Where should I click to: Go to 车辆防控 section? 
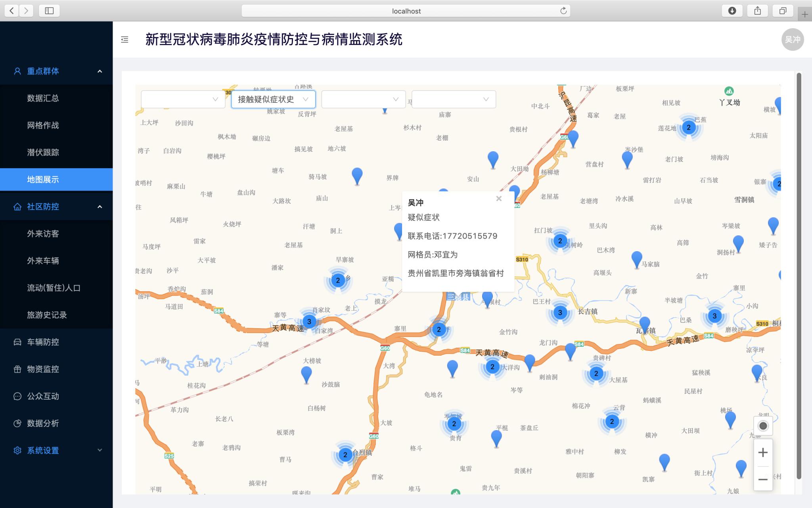43,342
